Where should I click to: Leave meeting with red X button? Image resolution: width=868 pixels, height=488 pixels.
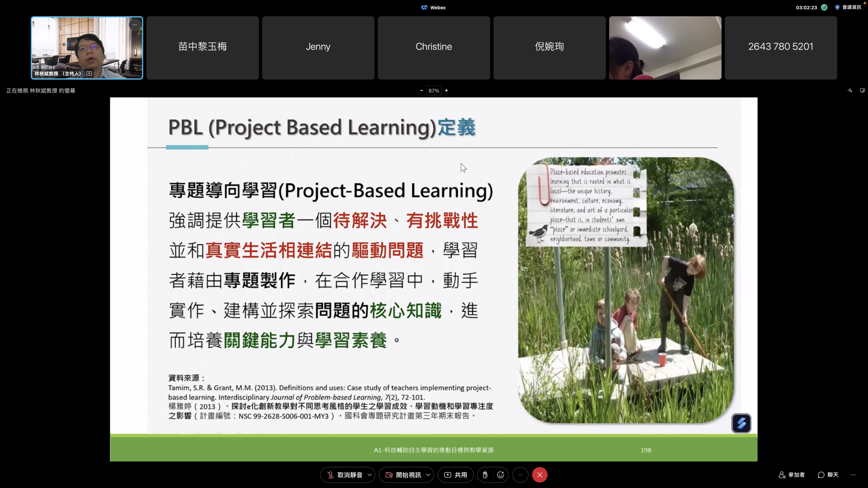coord(539,475)
